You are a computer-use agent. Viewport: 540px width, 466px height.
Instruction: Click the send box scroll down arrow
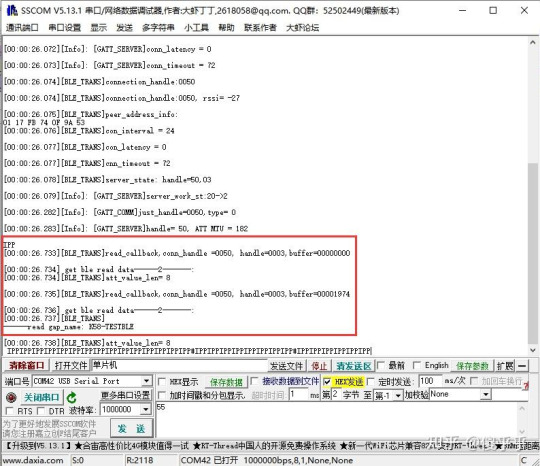(522, 432)
